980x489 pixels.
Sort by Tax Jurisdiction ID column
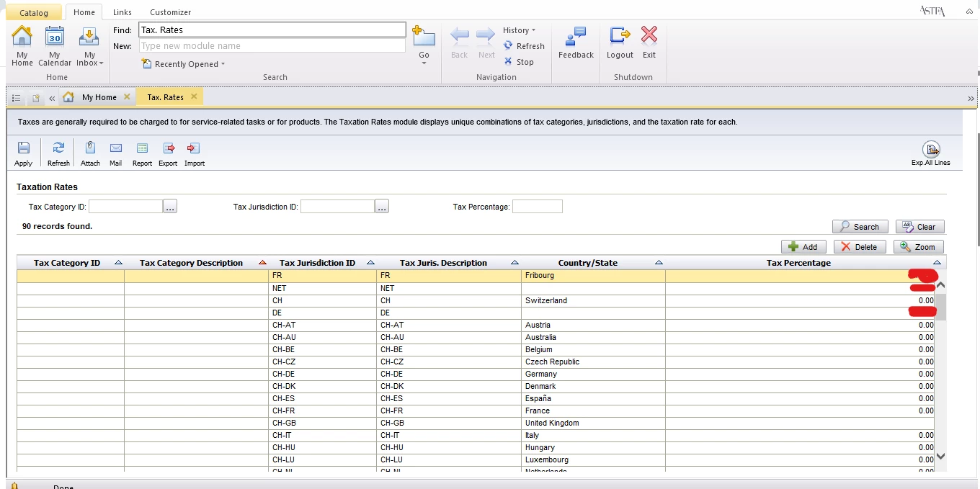(x=317, y=263)
